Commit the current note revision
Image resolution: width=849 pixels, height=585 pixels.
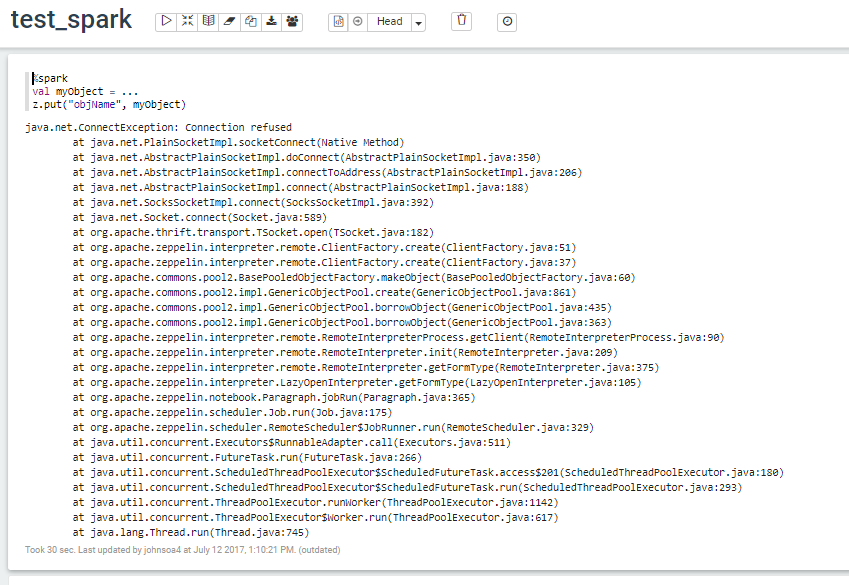[338, 21]
